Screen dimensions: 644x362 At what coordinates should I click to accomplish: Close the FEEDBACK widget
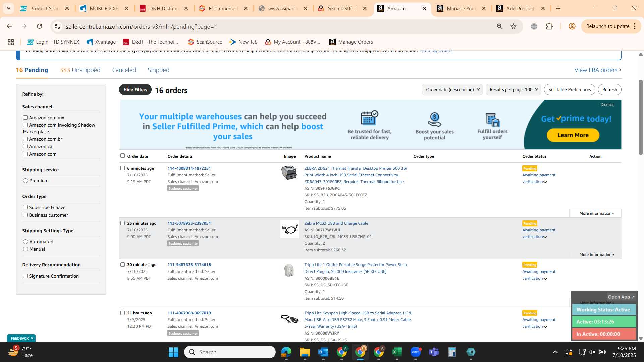tap(32, 338)
